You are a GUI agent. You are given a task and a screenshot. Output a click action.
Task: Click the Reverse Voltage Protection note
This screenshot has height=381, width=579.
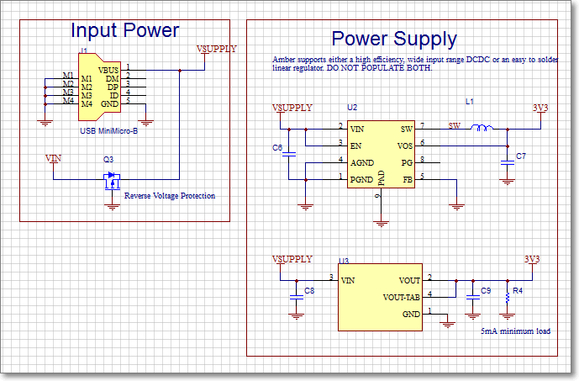(170, 196)
